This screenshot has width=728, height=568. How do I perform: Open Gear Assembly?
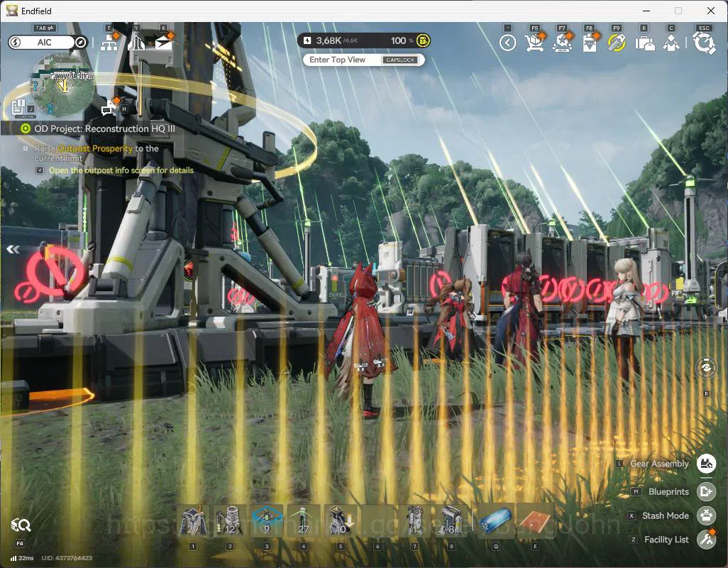tap(706, 464)
